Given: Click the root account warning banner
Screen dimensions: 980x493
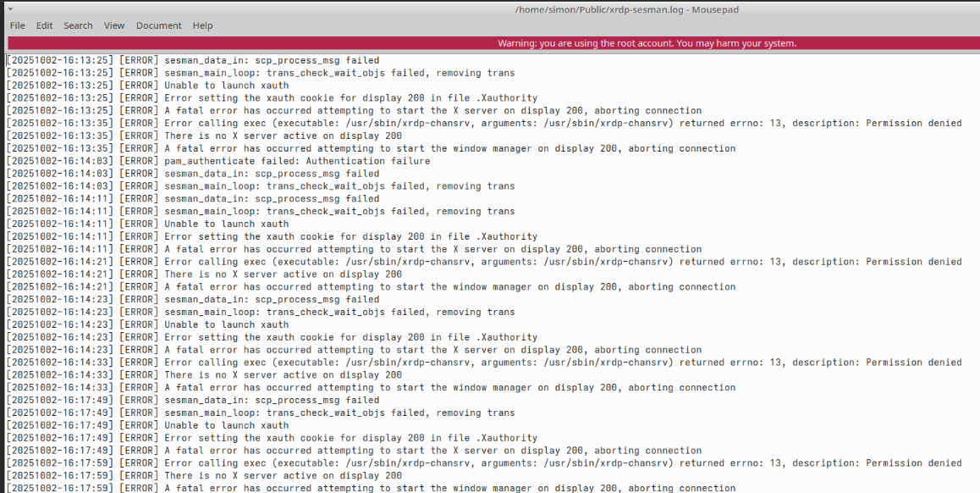Looking at the screenshot, I should [647, 43].
